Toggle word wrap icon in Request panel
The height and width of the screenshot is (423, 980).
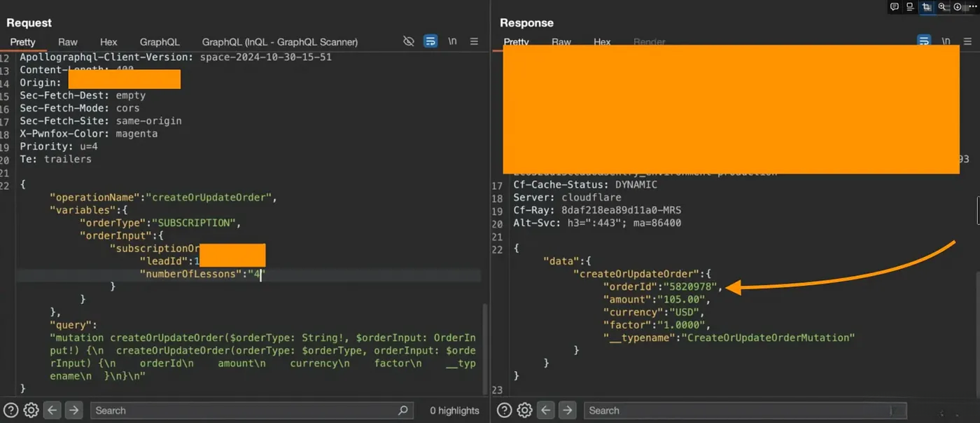(430, 41)
